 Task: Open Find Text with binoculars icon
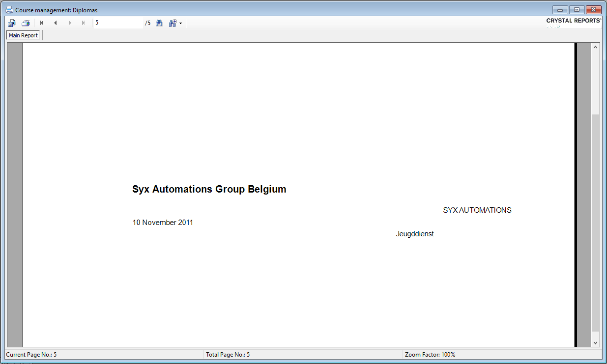[x=159, y=23]
